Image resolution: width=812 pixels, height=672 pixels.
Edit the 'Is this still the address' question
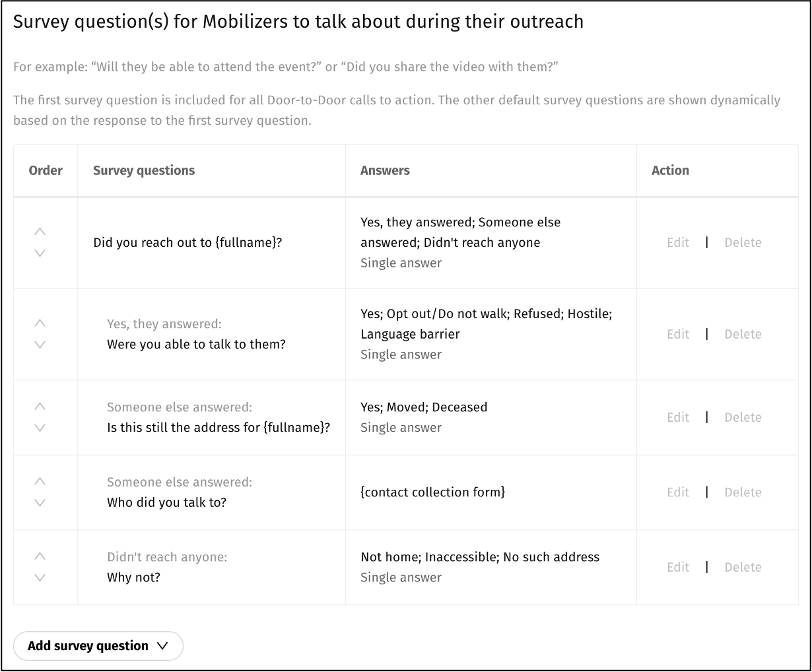pos(677,417)
